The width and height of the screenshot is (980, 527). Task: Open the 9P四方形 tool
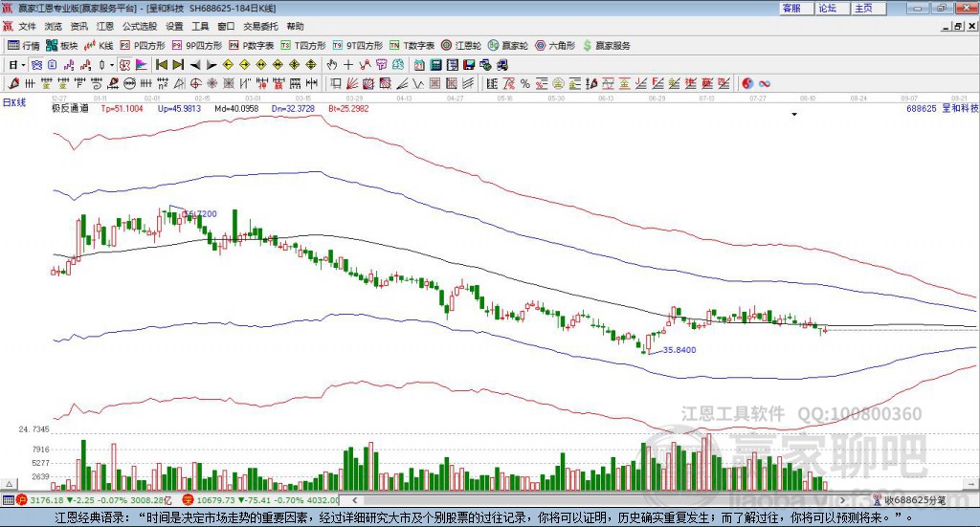coord(197,46)
